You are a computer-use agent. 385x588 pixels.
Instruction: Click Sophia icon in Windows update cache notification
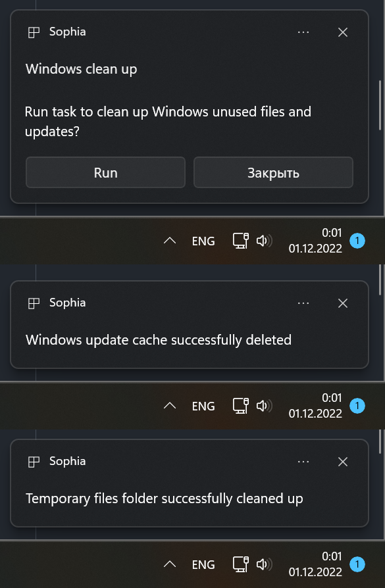pyautogui.click(x=34, y=303)
